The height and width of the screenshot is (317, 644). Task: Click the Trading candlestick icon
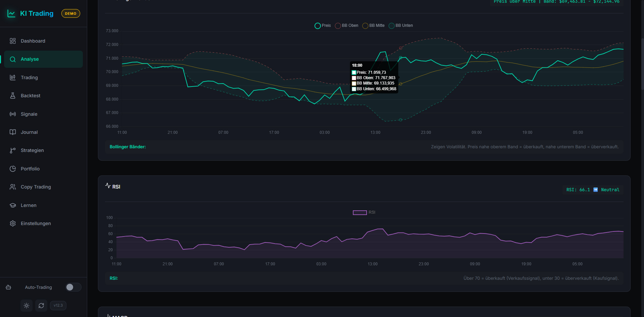pyautogui.click(x=13, y=77)
